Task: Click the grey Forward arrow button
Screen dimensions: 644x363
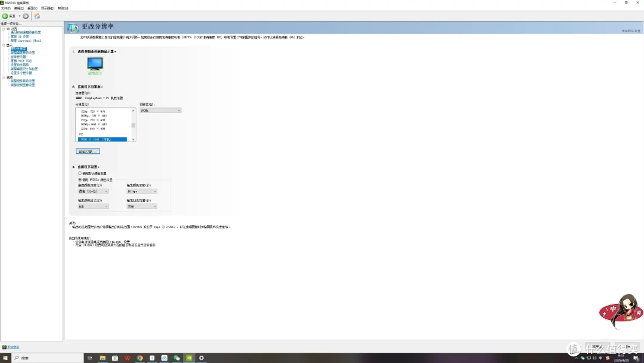Action: [x=26, y=16]
